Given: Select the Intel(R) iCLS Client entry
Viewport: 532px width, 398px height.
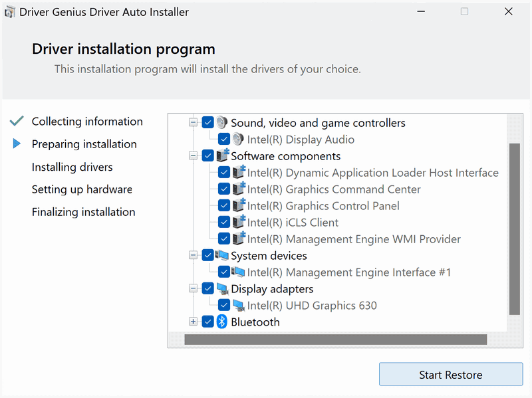Looking at the screenshot, I should 293,223.
